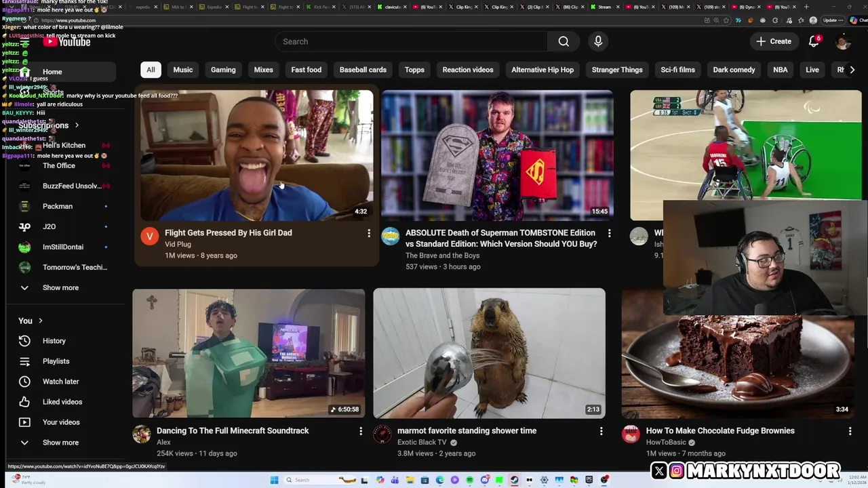Select the Music filter chip
Image resolution: width=868 pixels, height=488 pixels.
[183, 70]
